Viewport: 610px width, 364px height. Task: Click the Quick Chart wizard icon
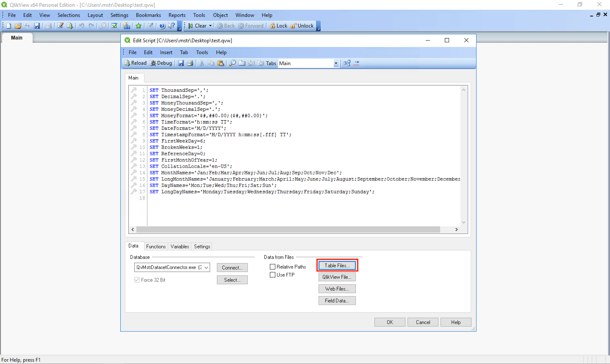pyautogui.click(x=127, y=26)
